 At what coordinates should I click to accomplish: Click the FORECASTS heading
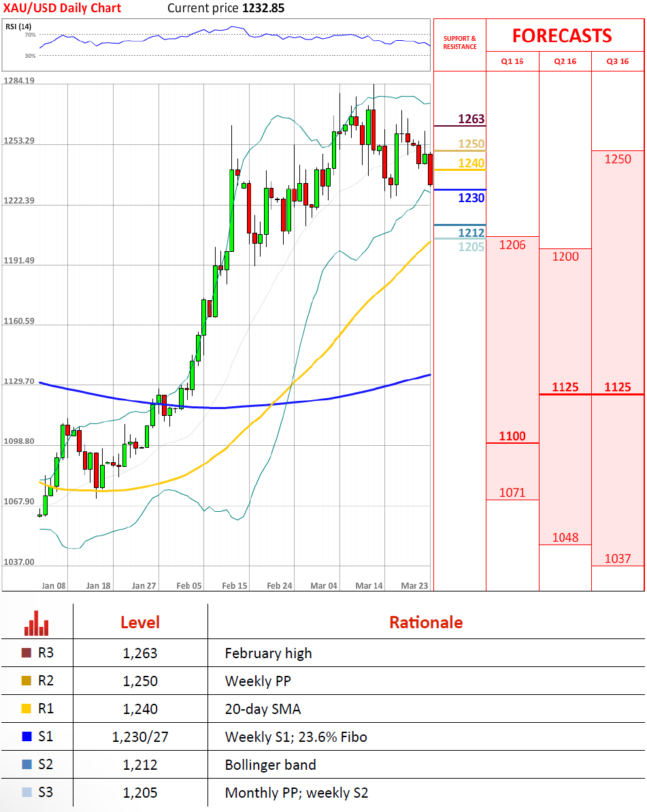[x=562, y=35]
